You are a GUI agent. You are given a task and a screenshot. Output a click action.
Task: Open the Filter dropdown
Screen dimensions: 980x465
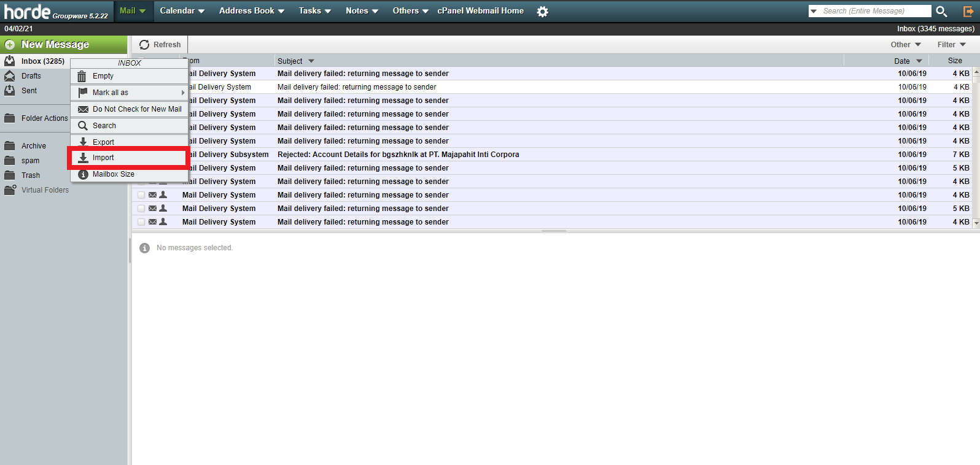coord(952,45)
